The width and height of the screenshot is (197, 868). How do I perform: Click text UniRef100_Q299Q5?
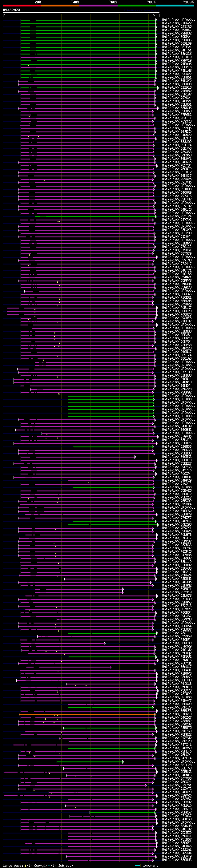point(177,128)
